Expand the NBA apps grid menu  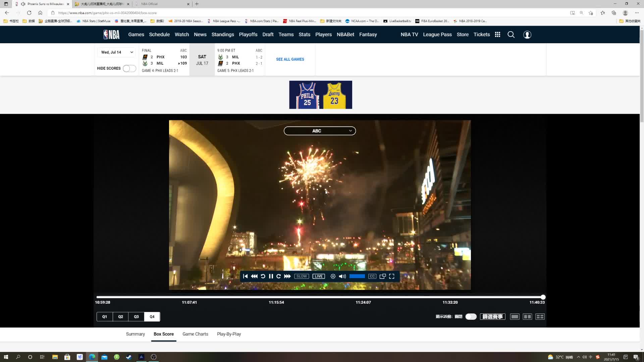coord(497,35)
